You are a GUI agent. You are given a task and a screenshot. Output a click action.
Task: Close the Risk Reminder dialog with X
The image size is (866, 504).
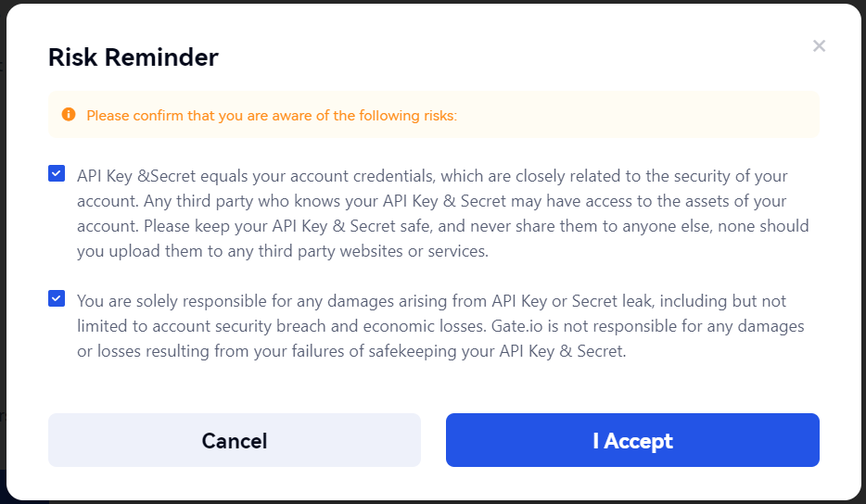(x=819, y=46)
